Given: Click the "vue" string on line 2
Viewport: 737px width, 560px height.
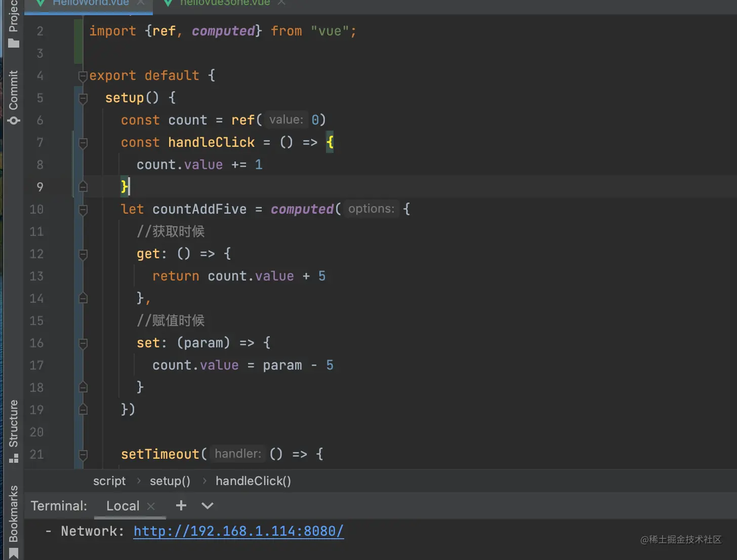Looking at the screenshot, I should pyautogui.click(x=330, y=31).
